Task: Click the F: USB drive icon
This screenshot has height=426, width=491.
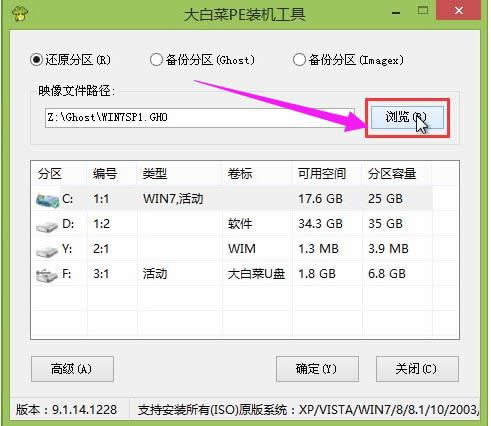Action: [x=47, y=276]
